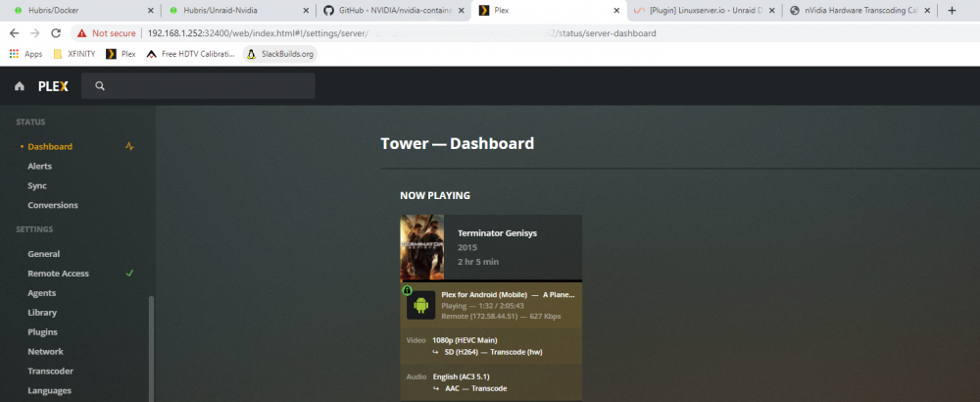980x402 pixels.
Task: Click Plex for Android (Mobile) text
Action: (484, 294)
